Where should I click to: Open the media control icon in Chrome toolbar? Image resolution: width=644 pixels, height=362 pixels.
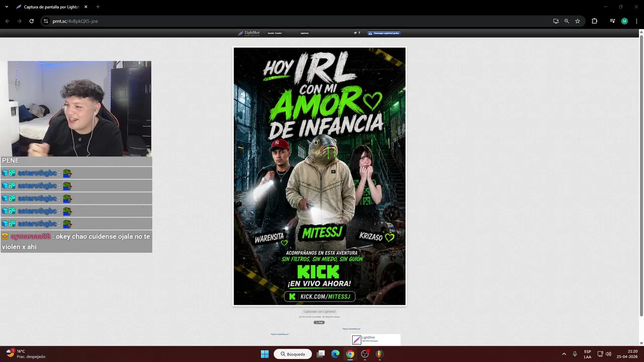pos(612,21)
